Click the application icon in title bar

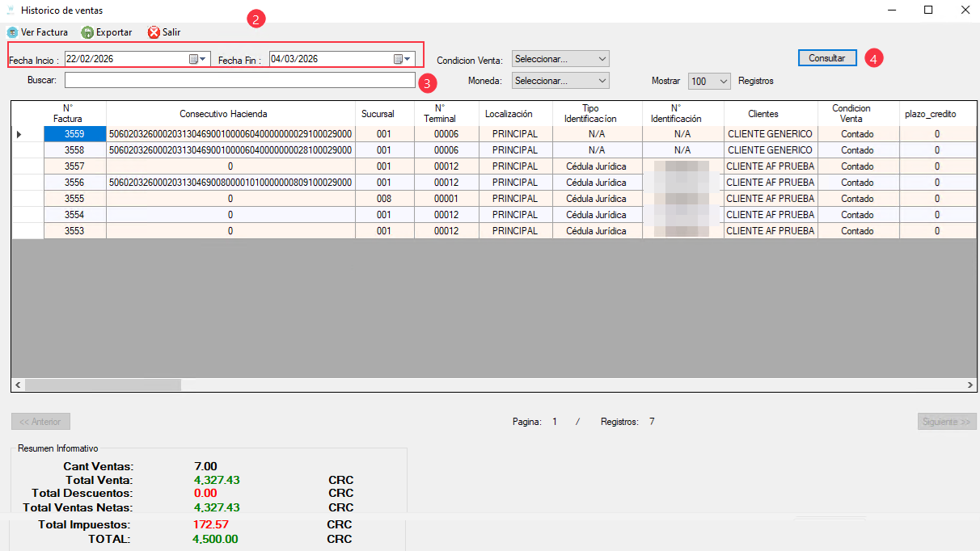click(11, 11)
